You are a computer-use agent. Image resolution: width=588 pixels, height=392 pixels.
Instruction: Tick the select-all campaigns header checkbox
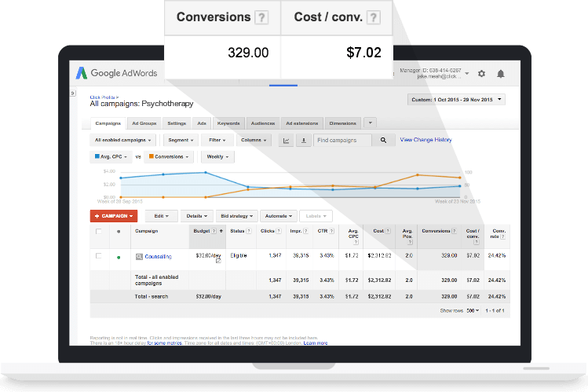click(98, 232)
